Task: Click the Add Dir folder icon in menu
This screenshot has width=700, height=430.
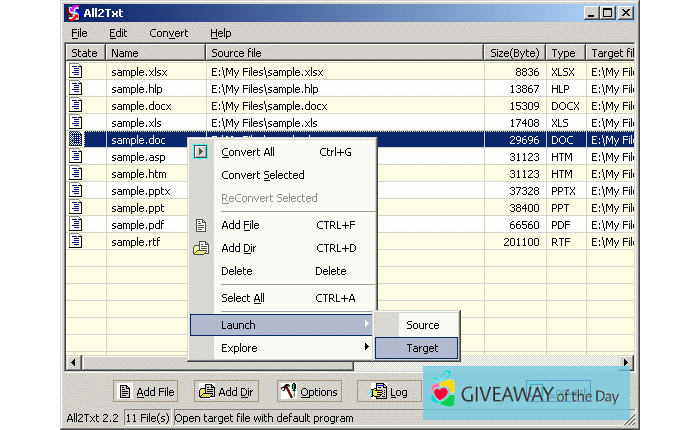Action: (201, 248)
